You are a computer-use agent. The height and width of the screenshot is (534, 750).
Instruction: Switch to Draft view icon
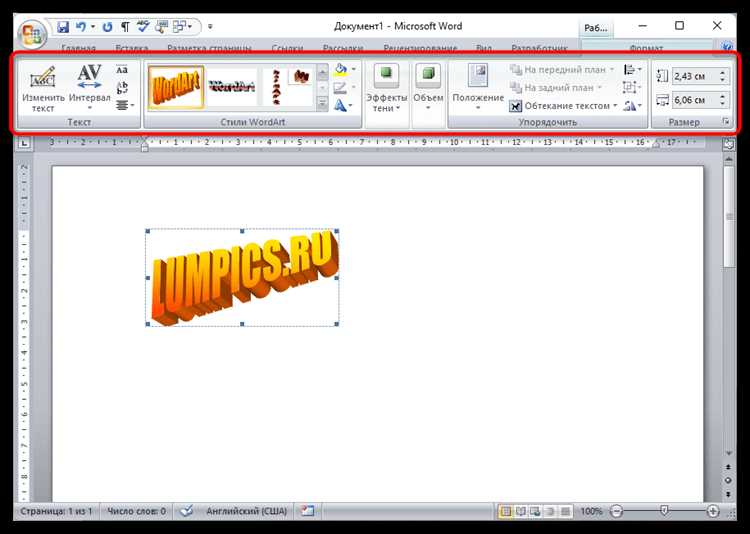tap(565, 512)
